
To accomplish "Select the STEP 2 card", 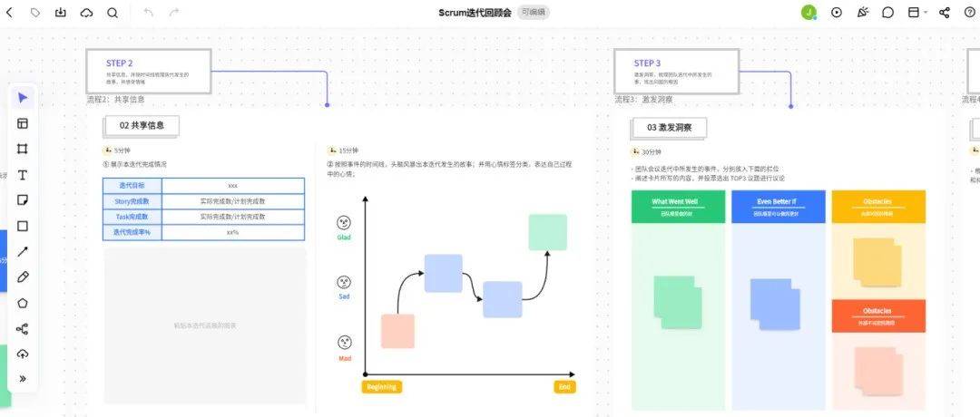I will [x=149, y=72].
